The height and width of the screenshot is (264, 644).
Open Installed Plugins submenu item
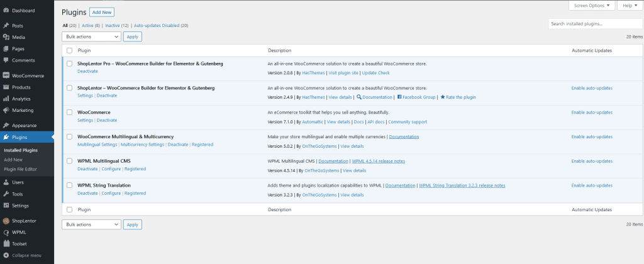point(21,150)
